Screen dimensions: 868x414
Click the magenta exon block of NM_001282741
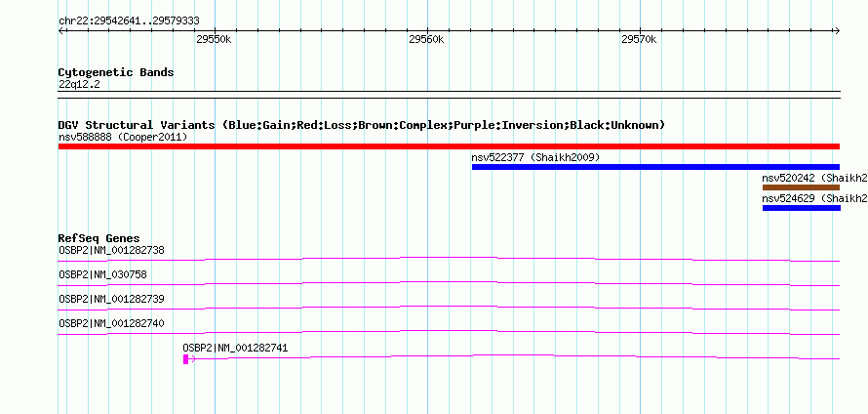click(x=186, y=359)
